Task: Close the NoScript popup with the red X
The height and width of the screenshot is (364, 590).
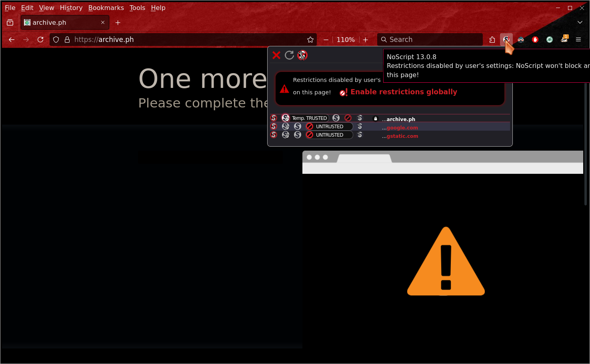Action: 276,55
